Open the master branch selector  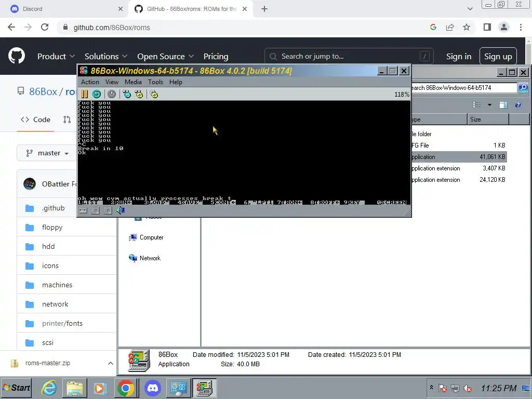pos(47,153)
